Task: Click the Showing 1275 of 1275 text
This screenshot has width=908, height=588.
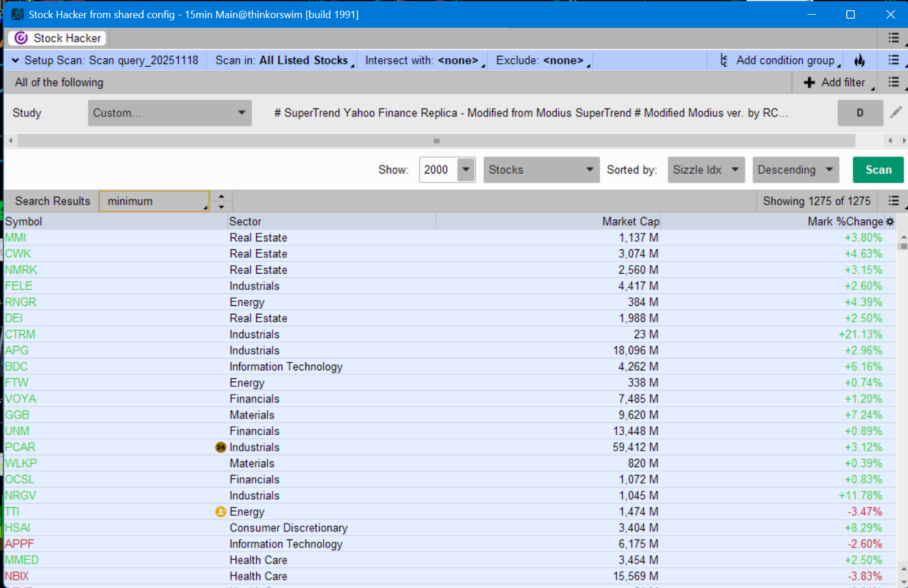Action: click(x=816, y=201)
